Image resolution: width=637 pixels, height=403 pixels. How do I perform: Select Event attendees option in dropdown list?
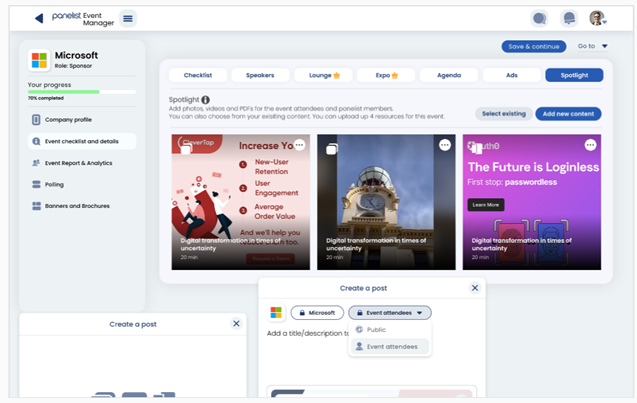[390, 347]
